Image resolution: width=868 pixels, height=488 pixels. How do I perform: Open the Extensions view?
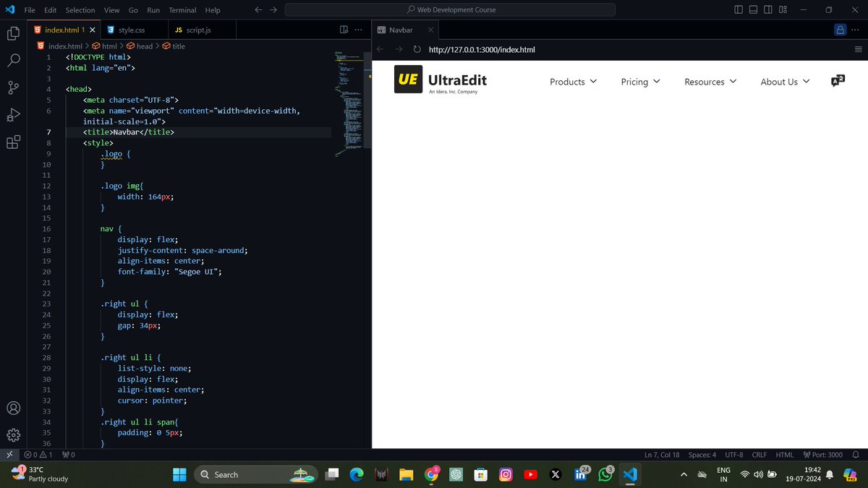[13, 142]
